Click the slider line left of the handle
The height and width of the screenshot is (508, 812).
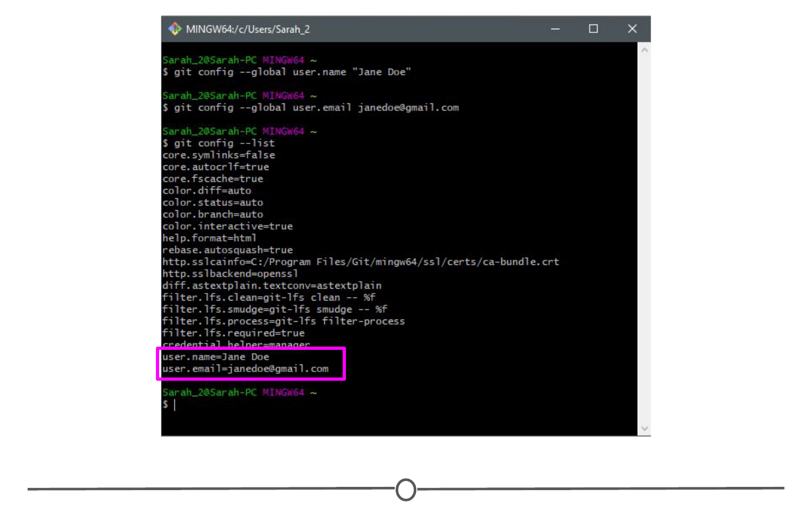(x=211, y=489)
